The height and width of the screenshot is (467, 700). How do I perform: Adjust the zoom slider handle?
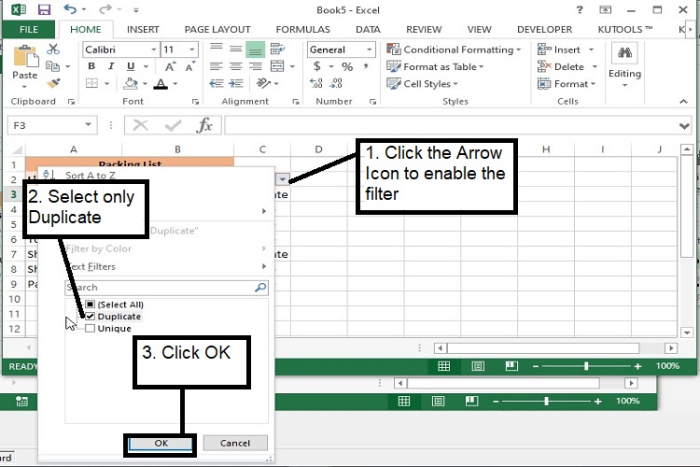586,366
